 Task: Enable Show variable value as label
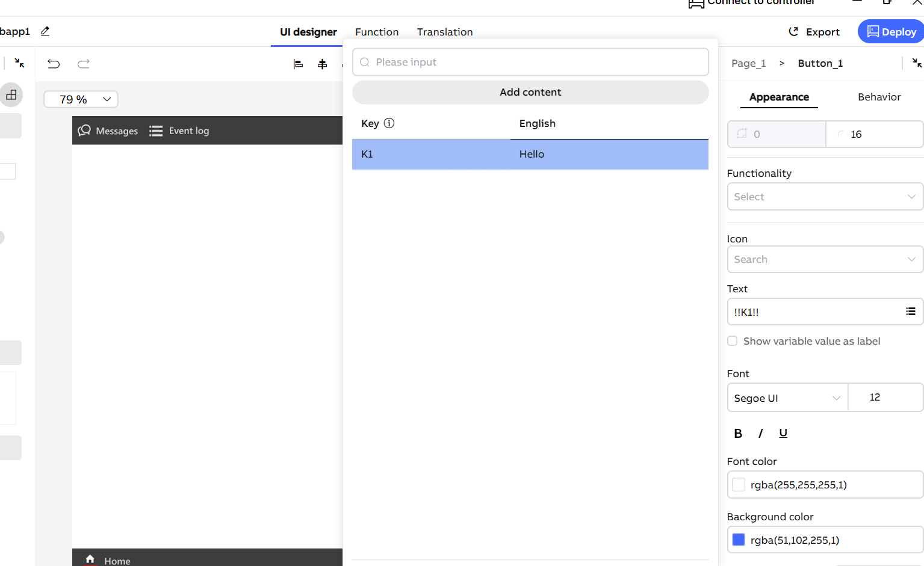[x=733, y=341]
